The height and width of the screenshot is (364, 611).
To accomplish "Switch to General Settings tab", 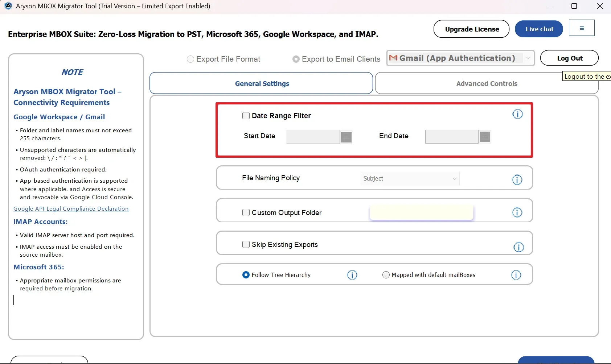I will tap(261, 83).
